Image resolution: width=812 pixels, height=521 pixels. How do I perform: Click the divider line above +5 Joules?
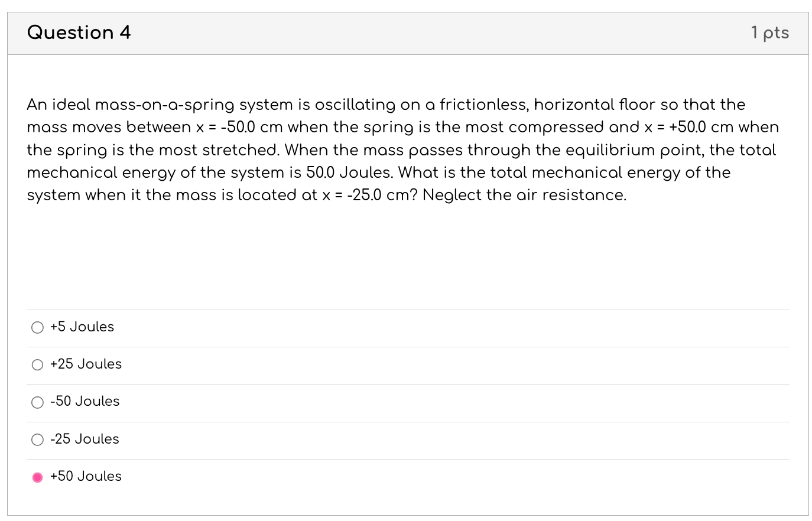408,310
